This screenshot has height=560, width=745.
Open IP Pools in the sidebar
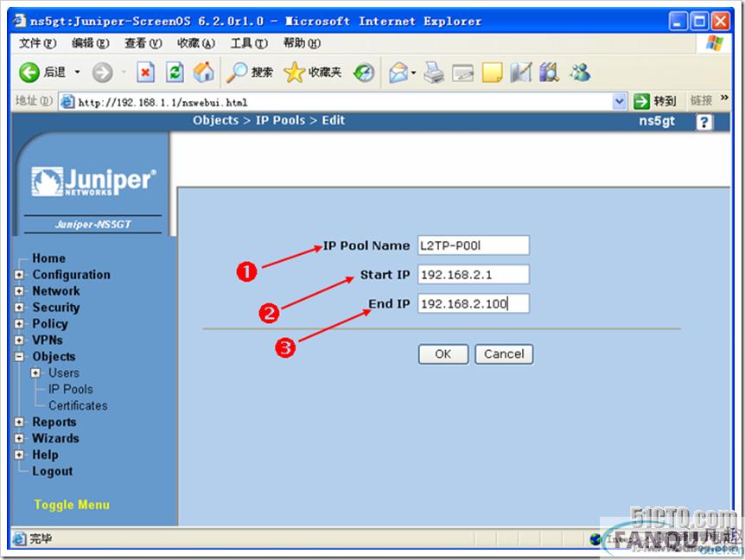[x=71, y=390]
